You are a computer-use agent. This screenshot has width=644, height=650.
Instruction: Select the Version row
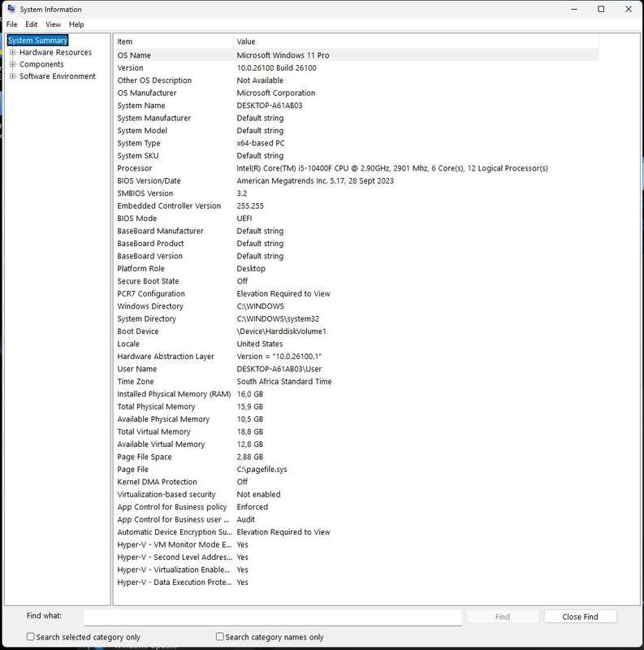[357, 67]
